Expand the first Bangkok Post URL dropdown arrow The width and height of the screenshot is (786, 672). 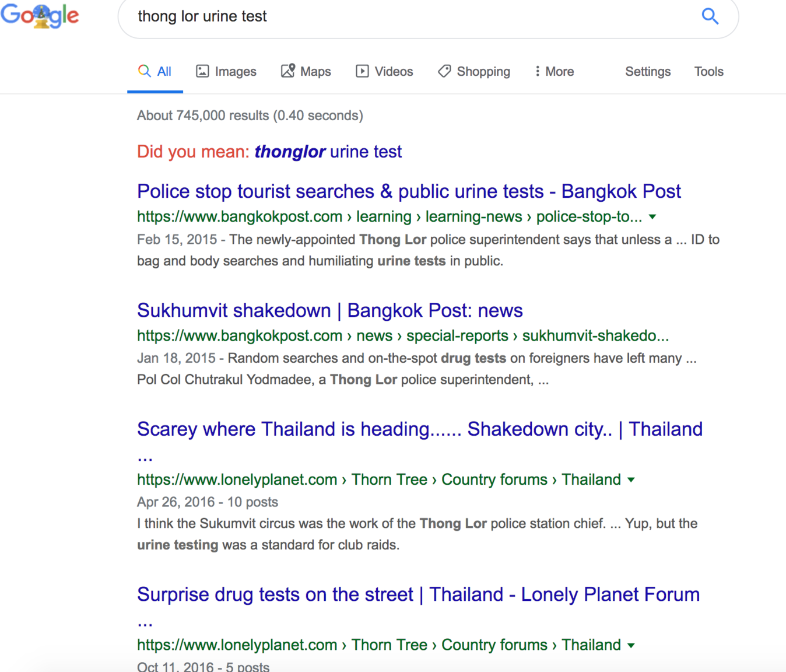tap(652, 216)
